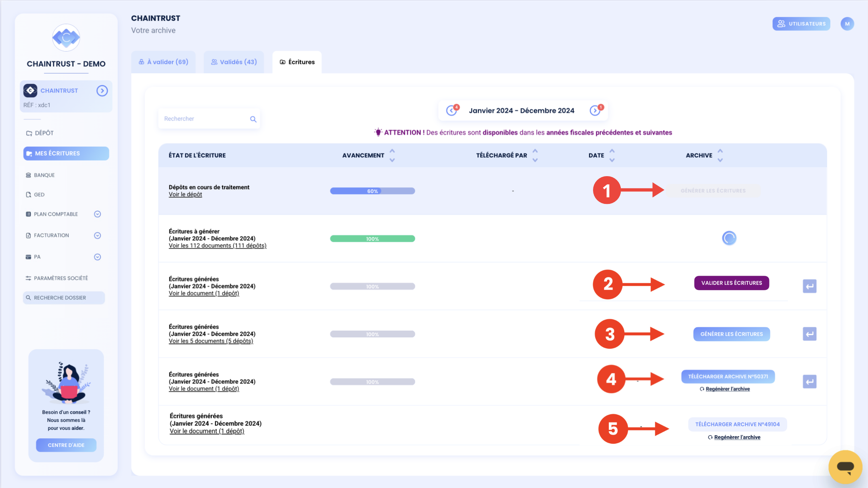
Task: Sort by Téléchargé par column arrows
Action: [x=535, y=155]
